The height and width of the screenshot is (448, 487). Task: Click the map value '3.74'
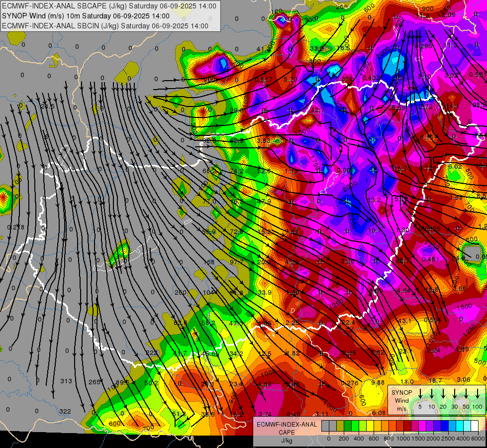[x=265, y=414]
